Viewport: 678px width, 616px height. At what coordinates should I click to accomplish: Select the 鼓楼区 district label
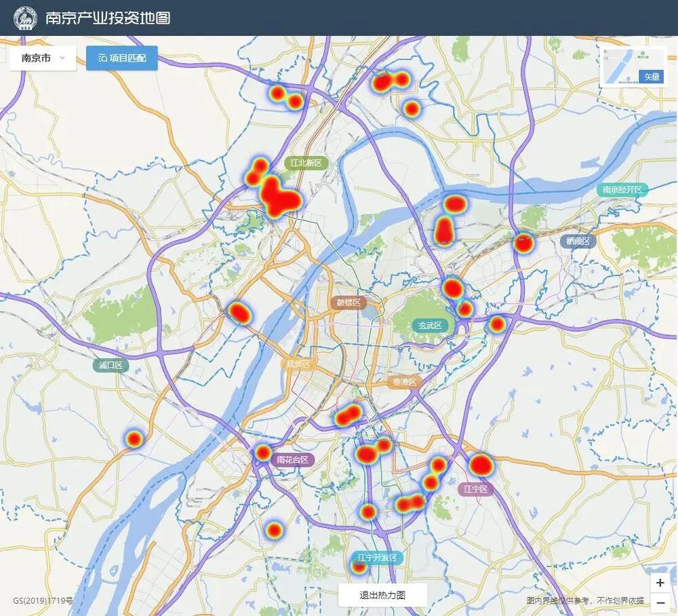click(348, 303)
